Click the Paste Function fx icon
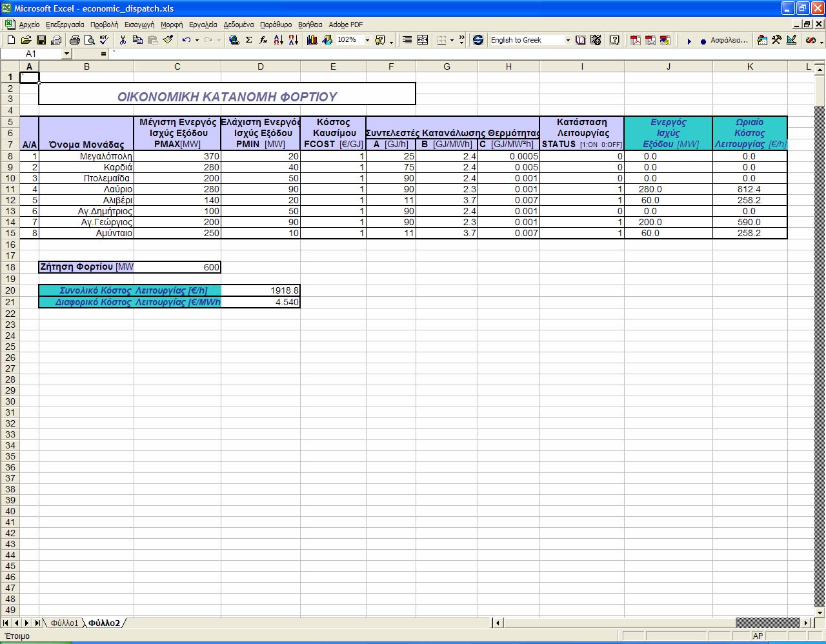 click(x=263, y=40)
